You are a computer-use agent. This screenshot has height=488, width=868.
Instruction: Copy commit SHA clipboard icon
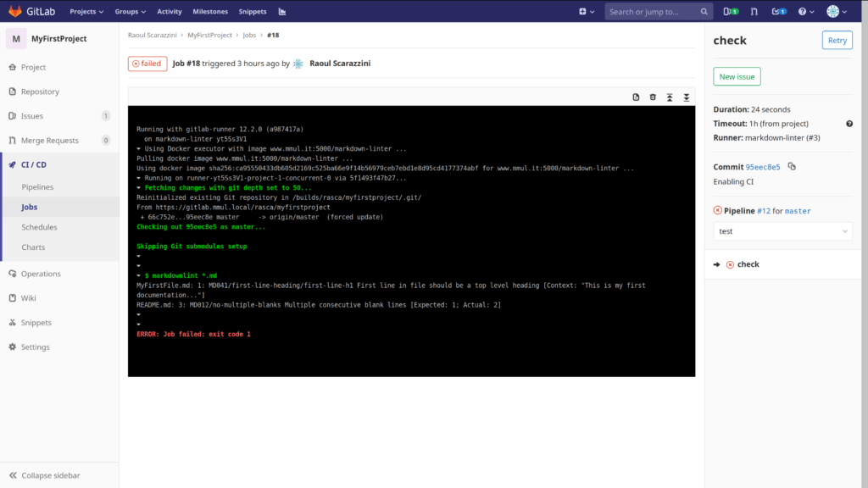click(x=792, y=167)
